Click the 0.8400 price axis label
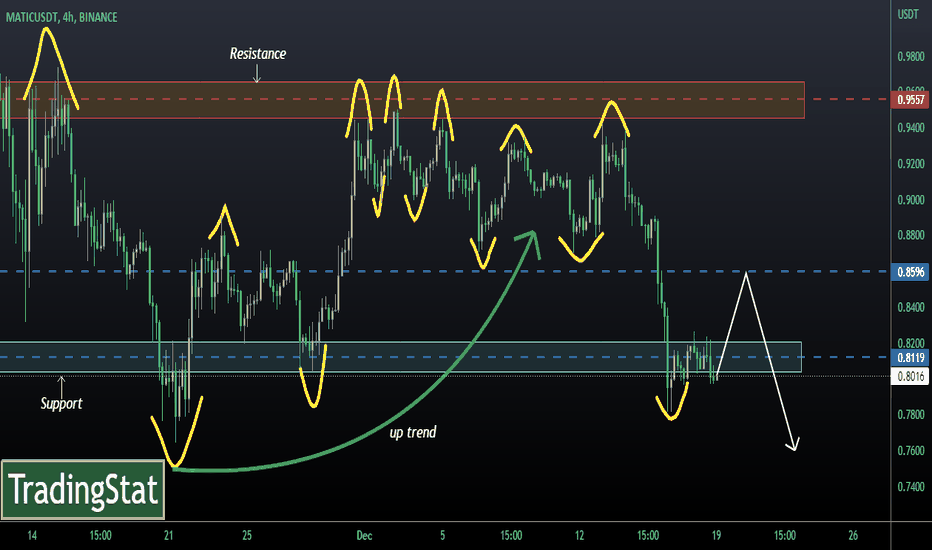The width and height of the screenshot is (932, 550). click(x=911, y=307)
